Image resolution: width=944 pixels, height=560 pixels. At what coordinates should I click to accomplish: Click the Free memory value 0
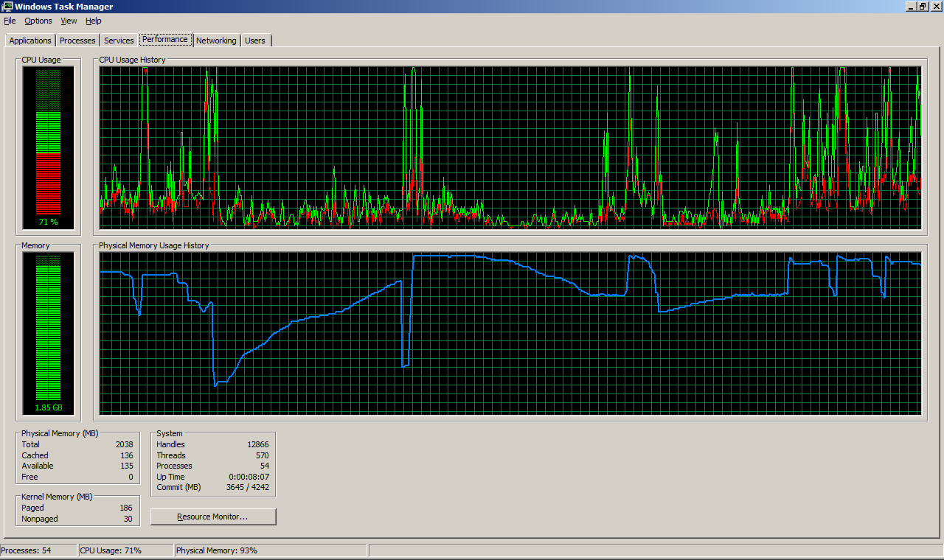pos(131,477)
